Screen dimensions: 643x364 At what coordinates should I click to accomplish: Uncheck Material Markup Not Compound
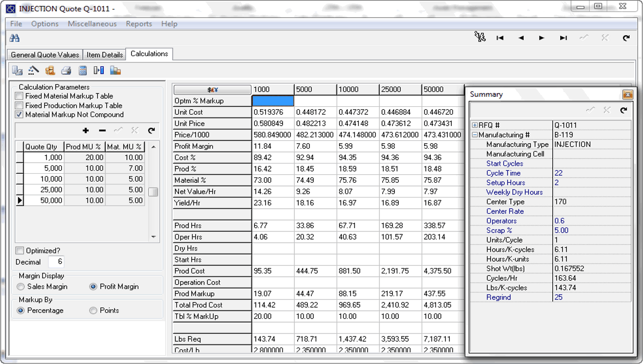click(x=19, y=115)
